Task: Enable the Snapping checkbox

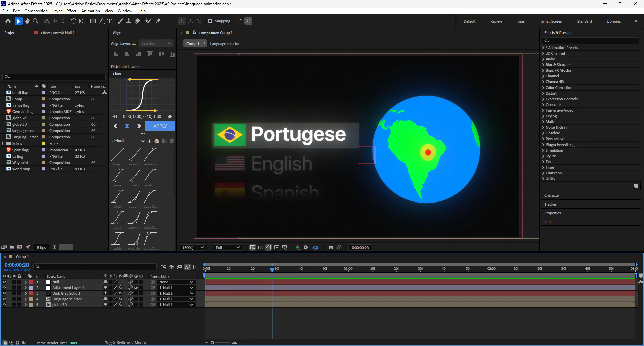Action: click(210, 21)
